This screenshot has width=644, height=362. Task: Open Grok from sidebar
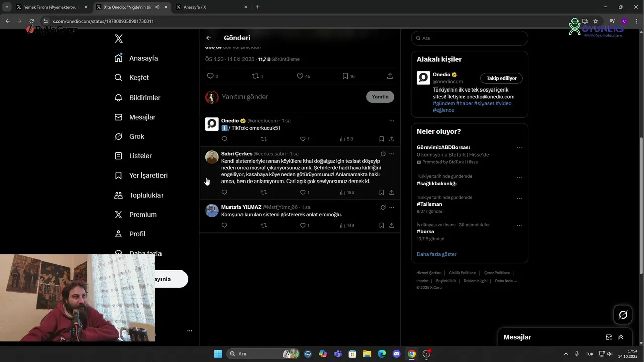pyautogui.click(x=129, y=136)
